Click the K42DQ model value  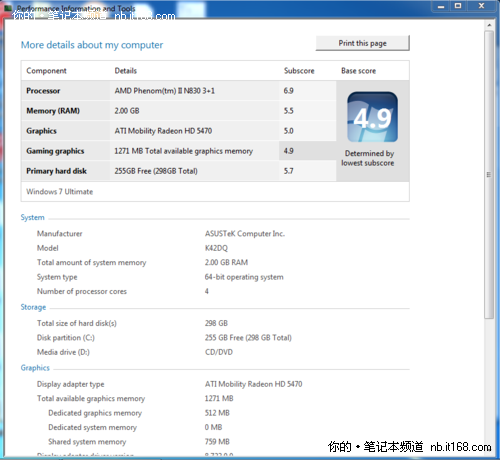tap(216, 248)
